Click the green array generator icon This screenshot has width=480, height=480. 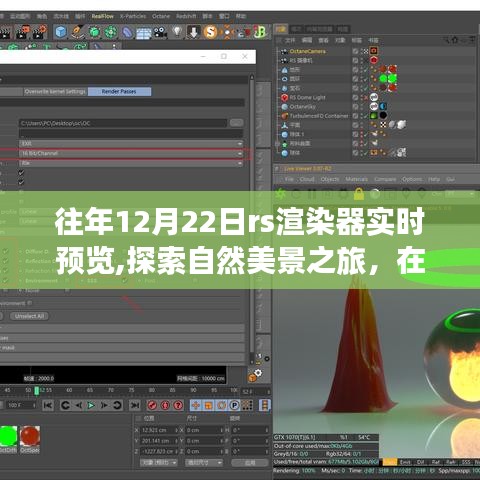(x=111, y=32)
